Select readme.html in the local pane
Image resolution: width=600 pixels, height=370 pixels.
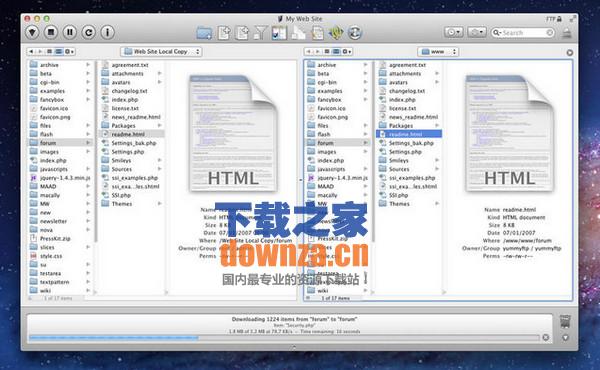(x=132, y=134)
